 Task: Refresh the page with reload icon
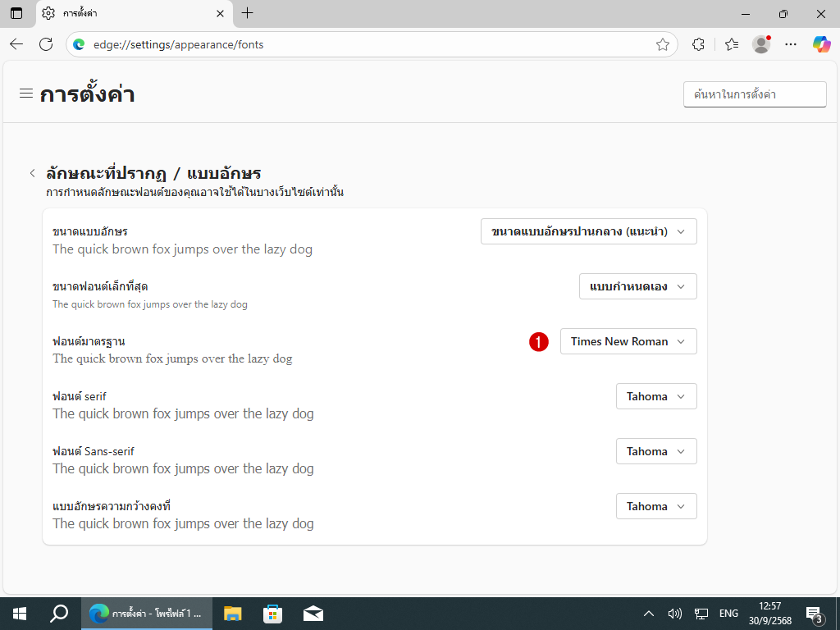[x=46, y=44]
